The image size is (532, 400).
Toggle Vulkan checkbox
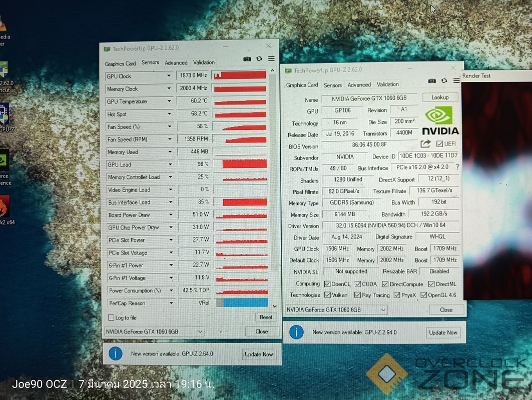click(x=327, y=295)
